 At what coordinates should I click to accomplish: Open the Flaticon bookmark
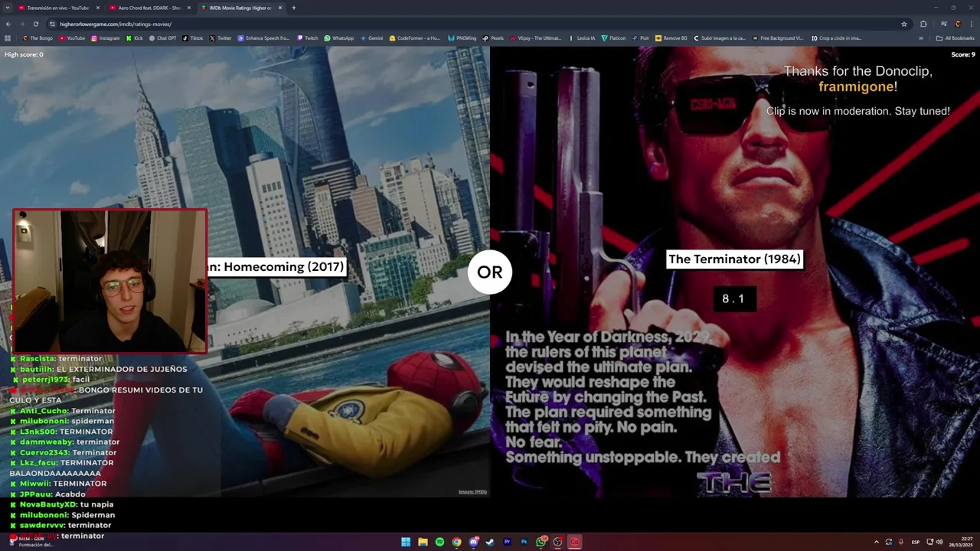(x=614, y=37)
